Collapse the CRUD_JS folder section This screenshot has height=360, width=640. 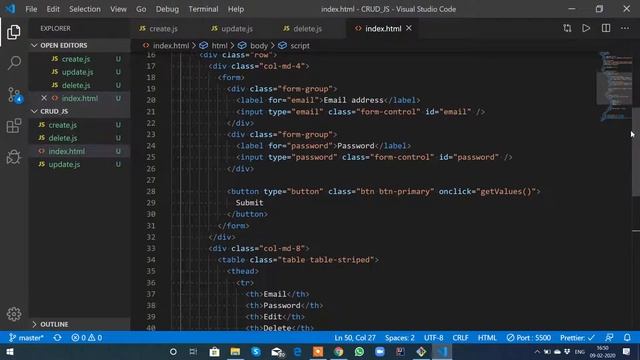click(79, 111)
